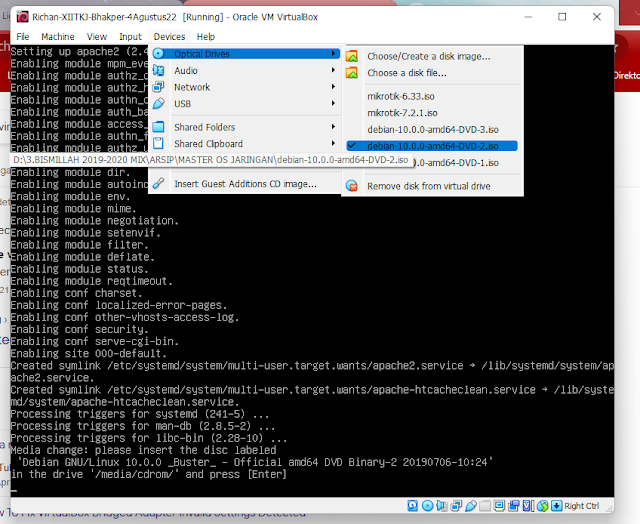Click the hard disk activity status icon
Screen dimensions: 640x524
(413, 506)
